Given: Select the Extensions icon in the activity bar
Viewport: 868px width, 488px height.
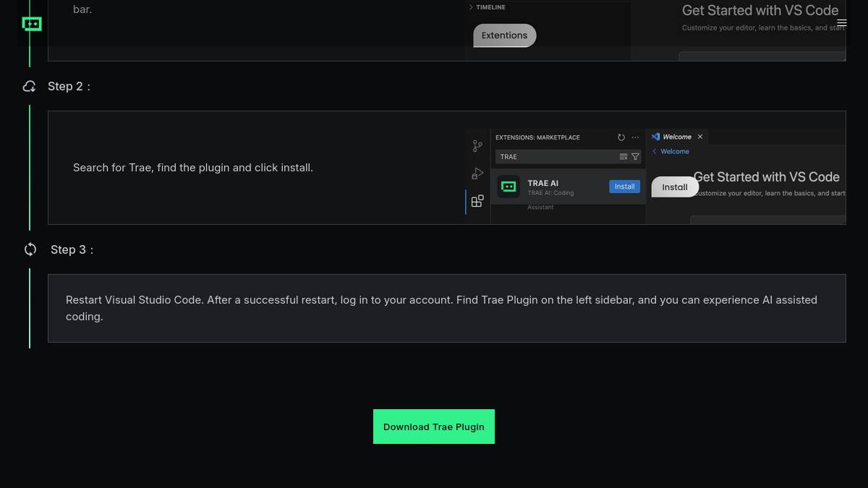Looking at the screenshot, I should click(x=477, y=201).
